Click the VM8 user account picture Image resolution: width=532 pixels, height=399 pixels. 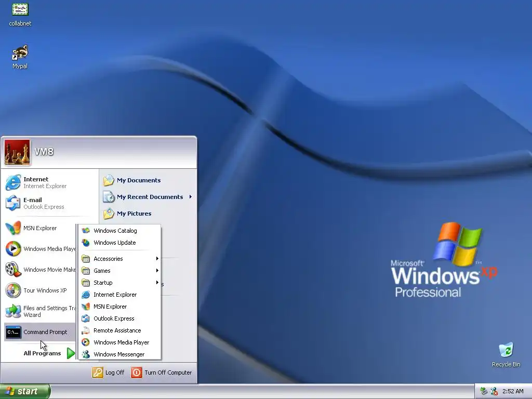pos(17,152)
